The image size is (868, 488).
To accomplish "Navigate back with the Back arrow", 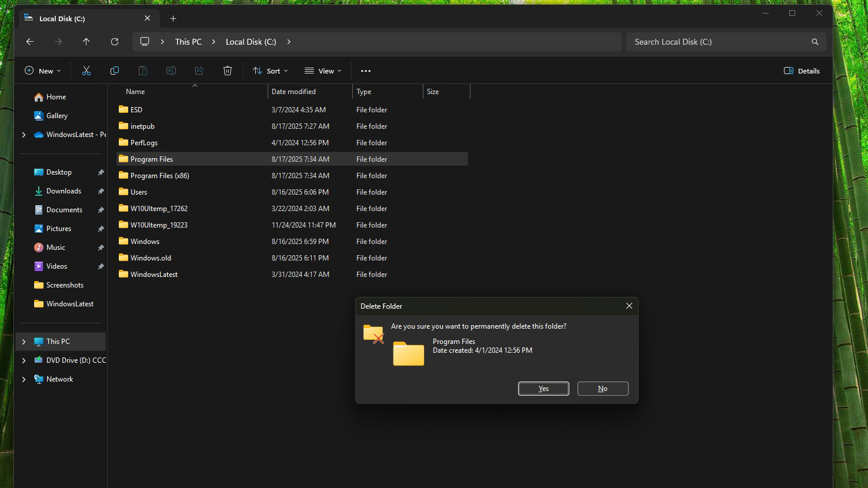I will [30, 42].
